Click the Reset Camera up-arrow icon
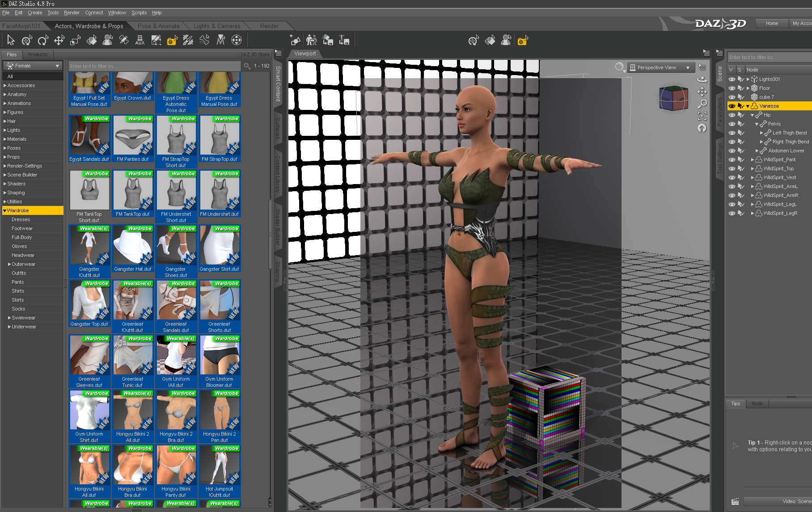The height and width of the screenshot is (512, 812). (x=702, y=128)
